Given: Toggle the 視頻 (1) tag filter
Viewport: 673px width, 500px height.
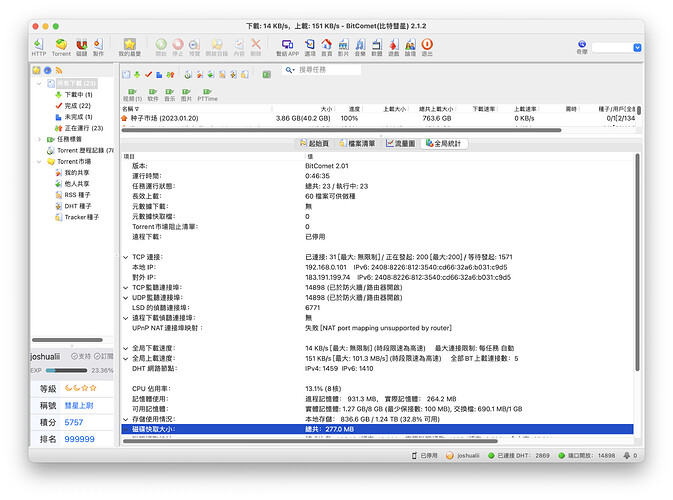Looking at the screenshot, I should [x=132, y=95].
